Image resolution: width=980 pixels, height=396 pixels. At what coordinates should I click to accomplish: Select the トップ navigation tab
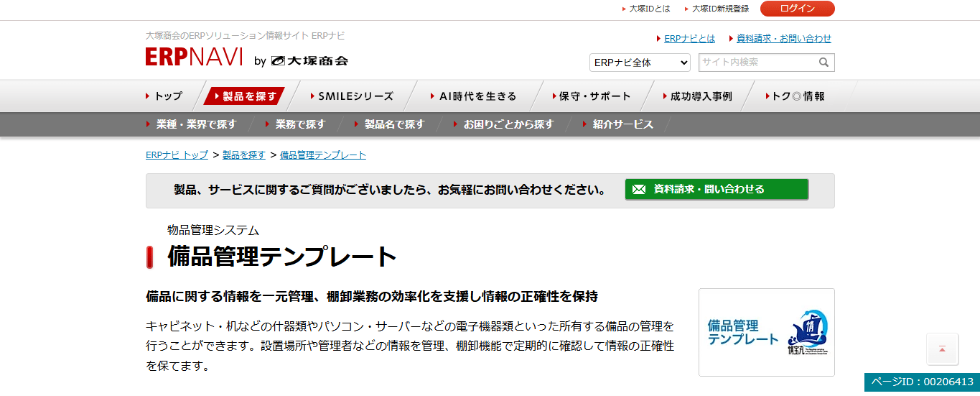(169, 96)
